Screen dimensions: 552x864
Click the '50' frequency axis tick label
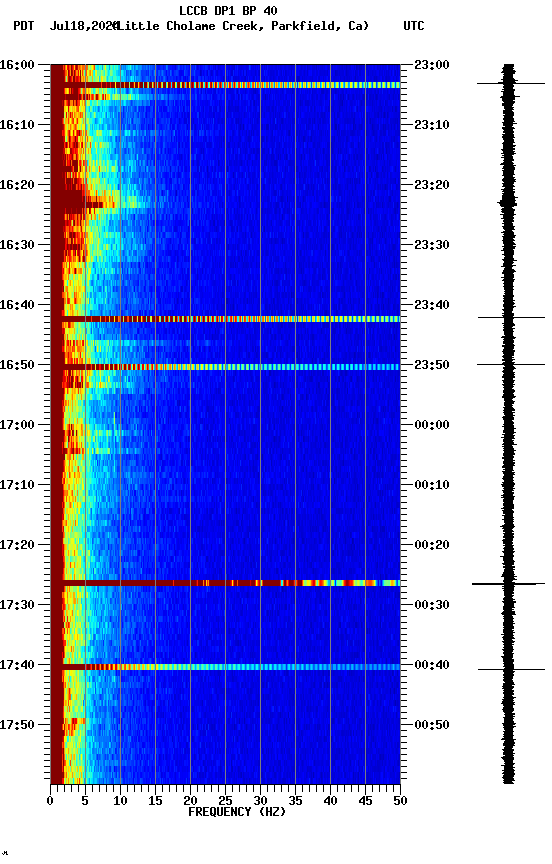point(400,801)
